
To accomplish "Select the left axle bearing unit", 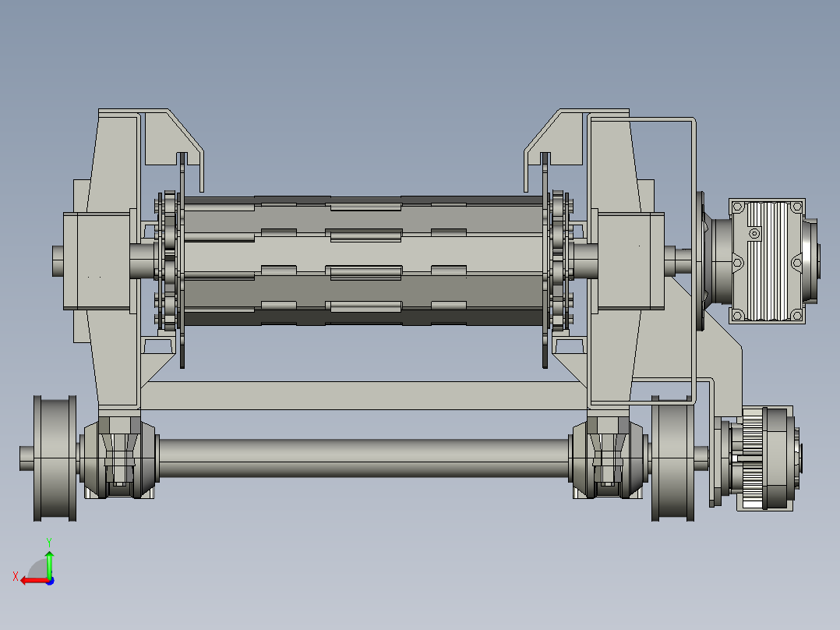I will click(119, 458).
